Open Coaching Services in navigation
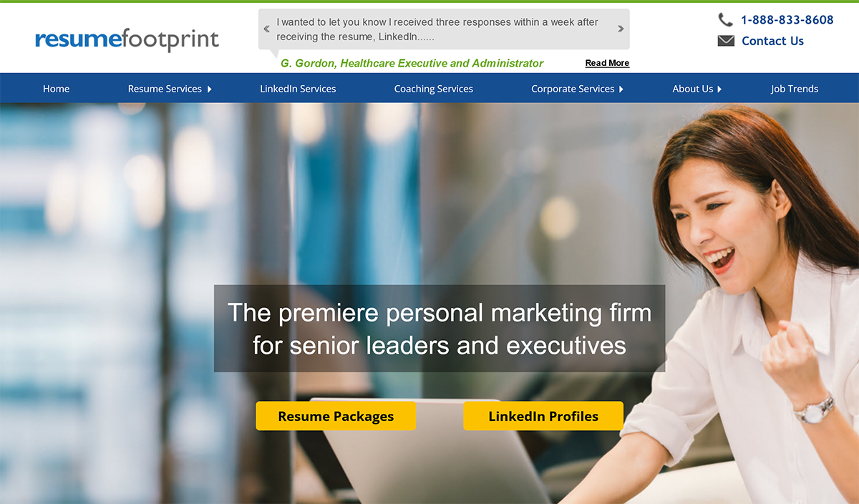The height and width of the screenshot is (504, 859). pyautogui.click(x=434, y=89)
